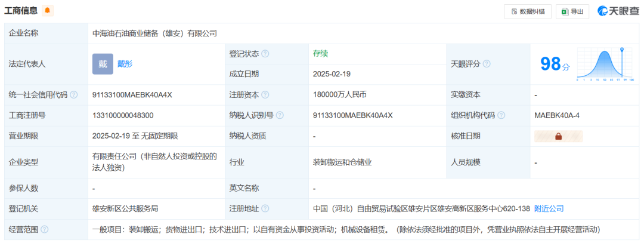The width and height of the screenshot is (644, 243).
Task: Click company type 有限责任公司 text
Action: tap(154, 162)
